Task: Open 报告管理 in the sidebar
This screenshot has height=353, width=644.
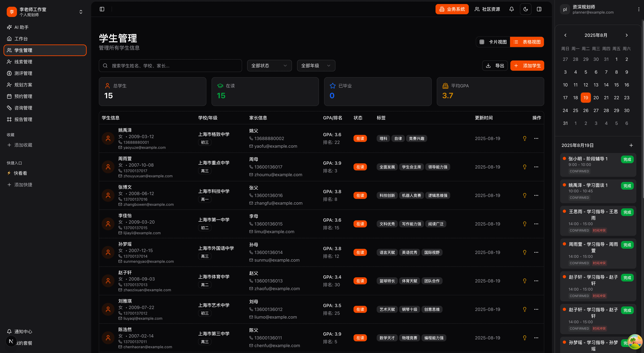Action: [x=23, y=119]
